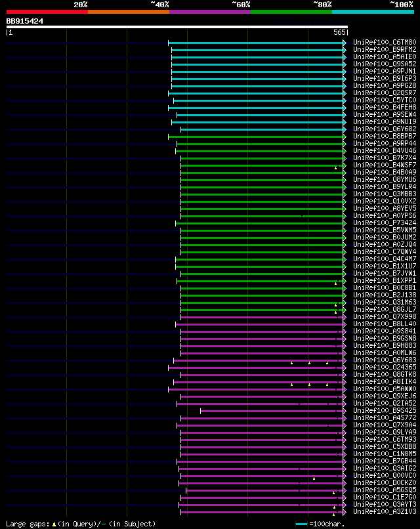Open hit UniRef100_Q6Y683
This screenshot has height=529, width=420.
pyautogui.click(x=385, y=360)
